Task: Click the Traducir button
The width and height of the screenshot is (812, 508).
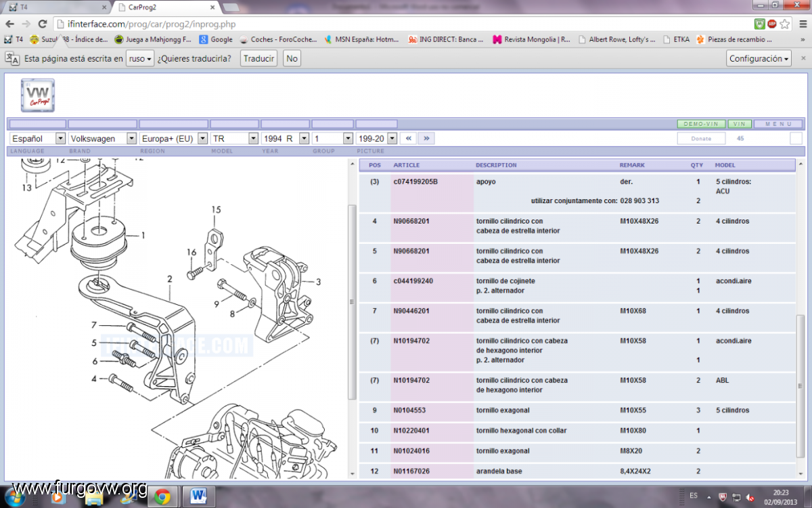Action: (x=259, y=59)
